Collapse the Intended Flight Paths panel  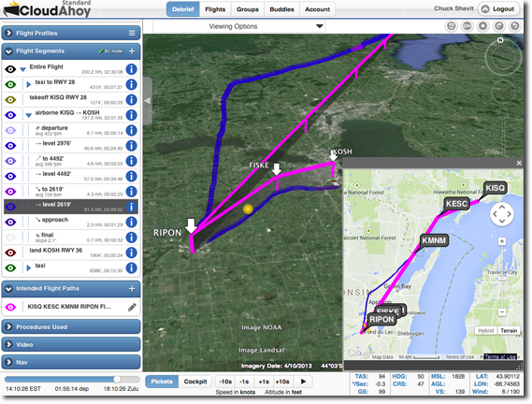pos(8,289)
